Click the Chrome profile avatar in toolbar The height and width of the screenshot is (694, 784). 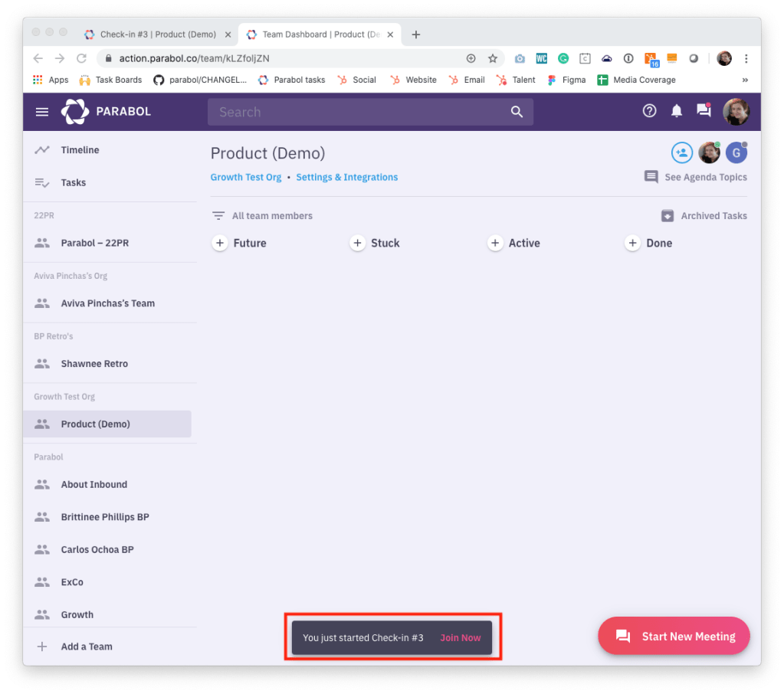(x=724, y=58)
